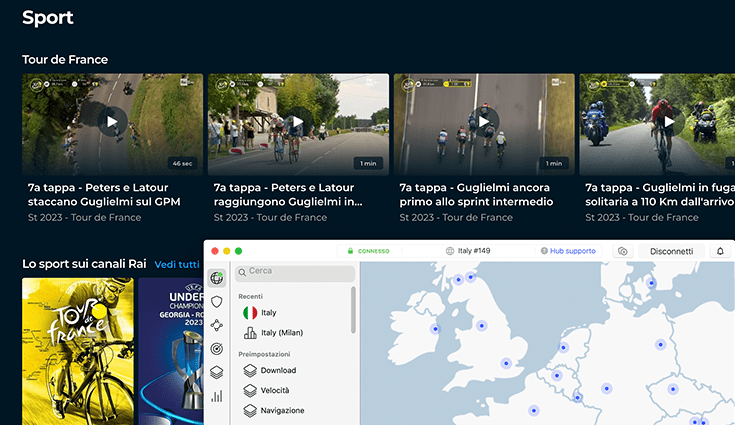The width and height of the screenshot is (735, 425).
Task: Click the layers icon next to Navigazione preset
Action: tap(250, 410)
